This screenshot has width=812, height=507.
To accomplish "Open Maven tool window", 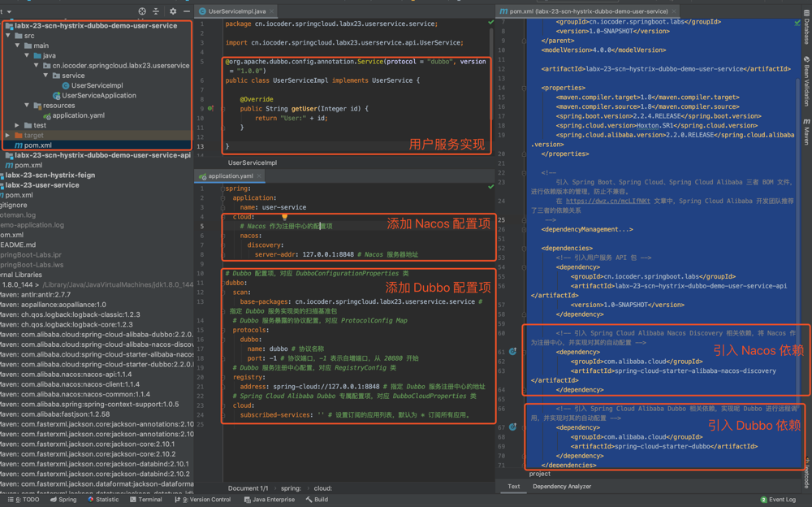I will click(806, 131).
